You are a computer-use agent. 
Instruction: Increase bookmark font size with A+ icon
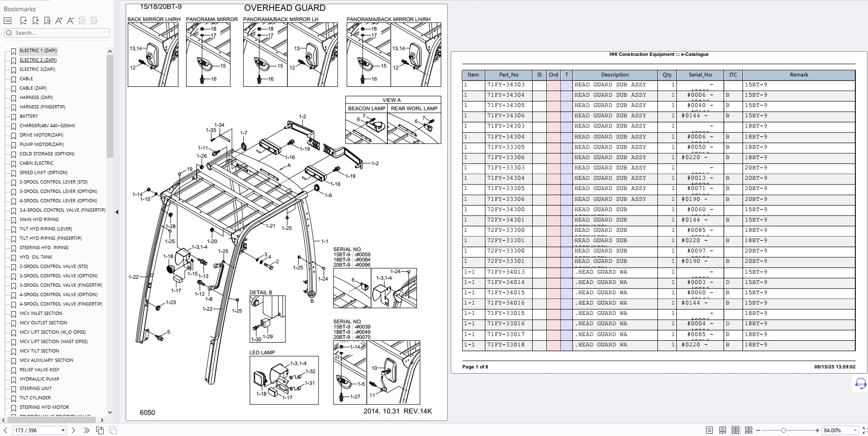[59, 21]
